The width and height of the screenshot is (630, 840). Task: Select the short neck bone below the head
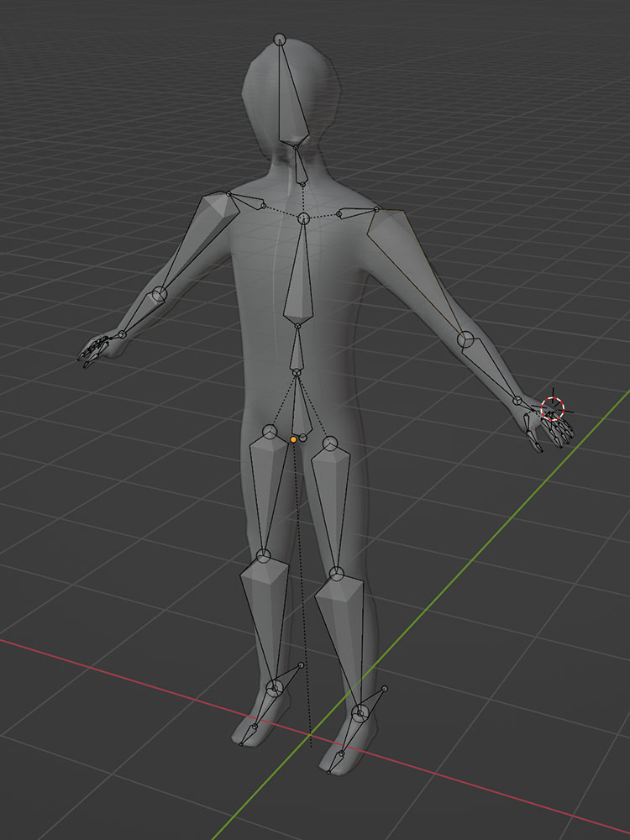299,165
